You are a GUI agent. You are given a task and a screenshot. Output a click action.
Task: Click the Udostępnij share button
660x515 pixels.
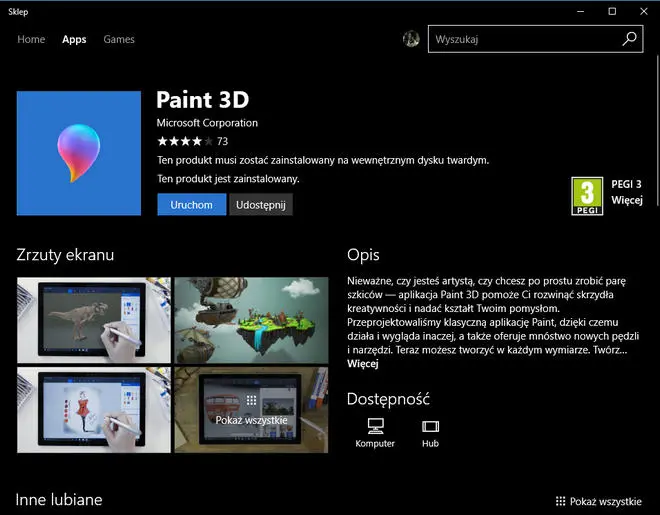click(261, 204)
